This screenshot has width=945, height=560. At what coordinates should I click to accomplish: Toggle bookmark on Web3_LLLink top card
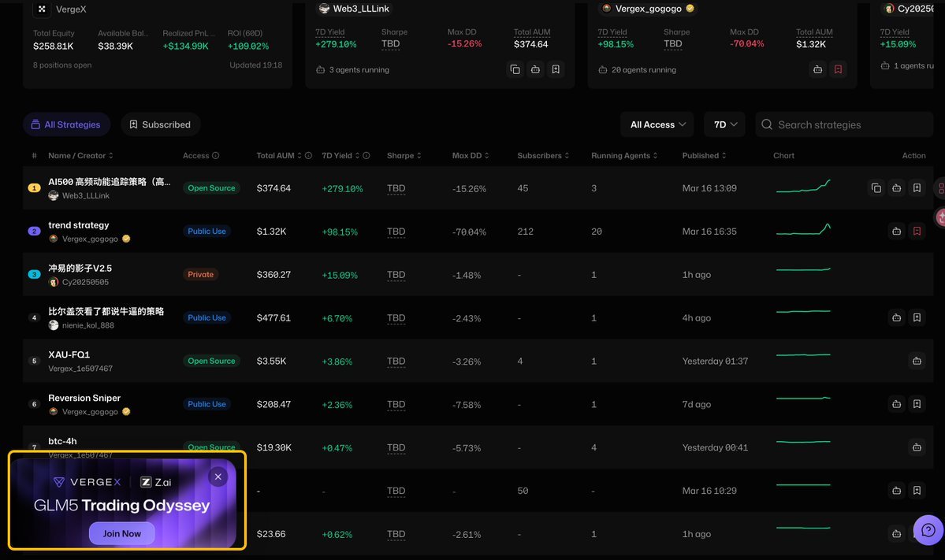pyautogui.click(x=556, y=70)
